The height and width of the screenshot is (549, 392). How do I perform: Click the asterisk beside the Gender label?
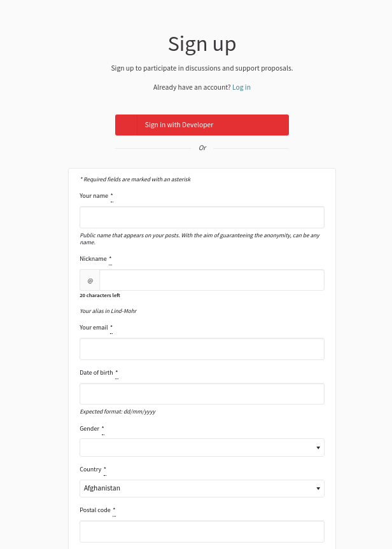pos(102,427)
